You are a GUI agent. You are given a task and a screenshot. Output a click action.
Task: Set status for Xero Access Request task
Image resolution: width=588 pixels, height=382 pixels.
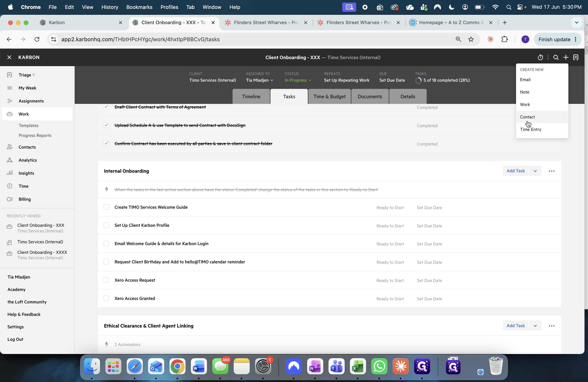point(390,280)
